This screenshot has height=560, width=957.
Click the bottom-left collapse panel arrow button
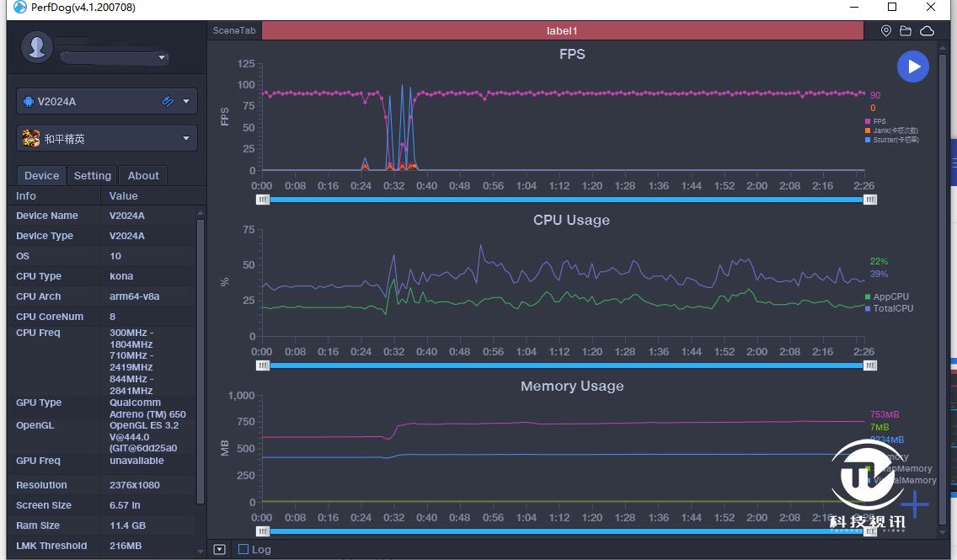(x=220, y=549)
